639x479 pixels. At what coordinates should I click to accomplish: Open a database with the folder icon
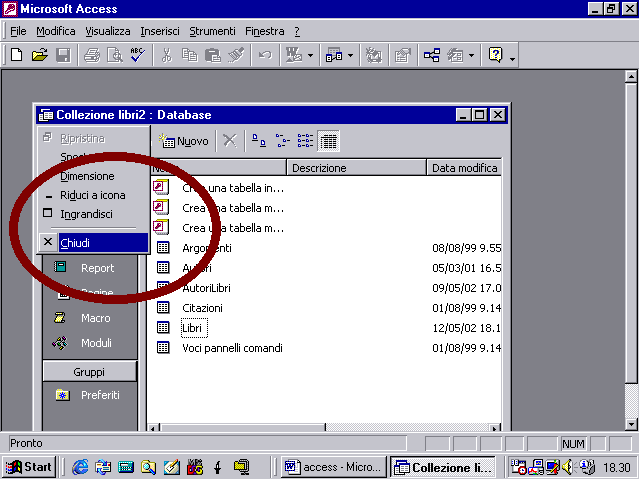tap(40, 55)
